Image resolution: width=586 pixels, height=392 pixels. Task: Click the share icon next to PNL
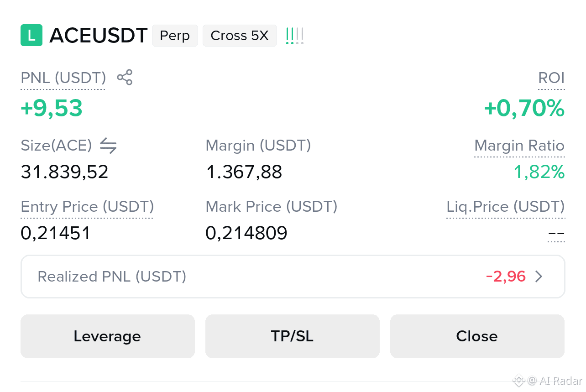click(125, 78)
